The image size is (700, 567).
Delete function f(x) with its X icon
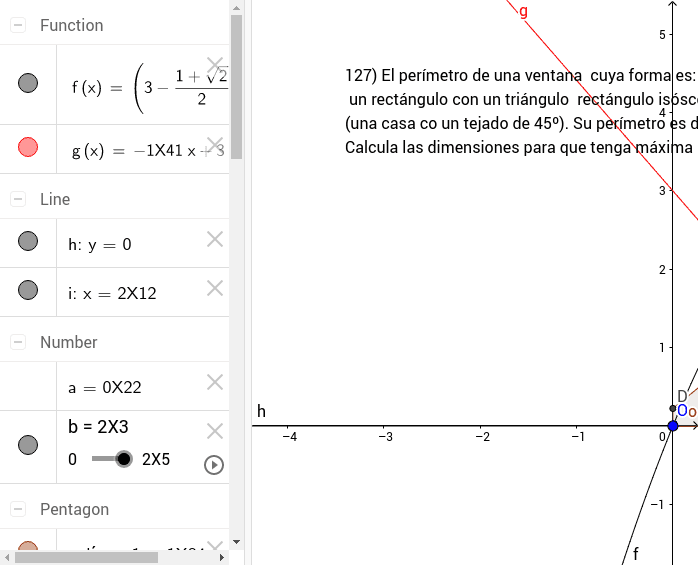215,65
